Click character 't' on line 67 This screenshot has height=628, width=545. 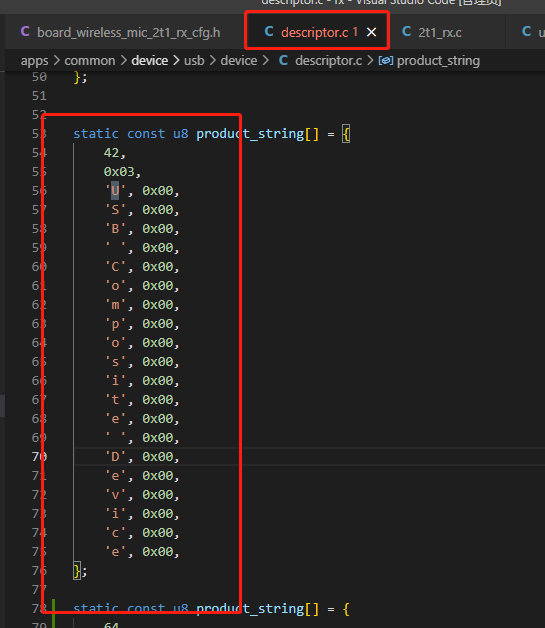115,400
